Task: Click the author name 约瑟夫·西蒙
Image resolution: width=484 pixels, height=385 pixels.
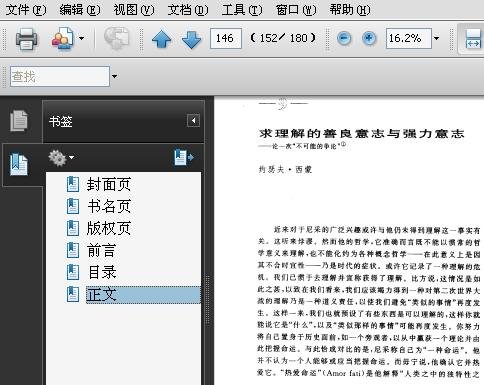Action: (x=285, y=170)
